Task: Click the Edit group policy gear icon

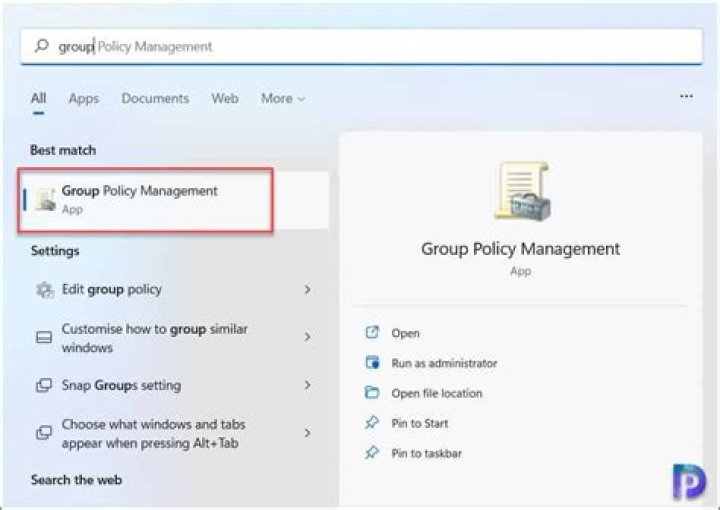Action: point(44,290)
